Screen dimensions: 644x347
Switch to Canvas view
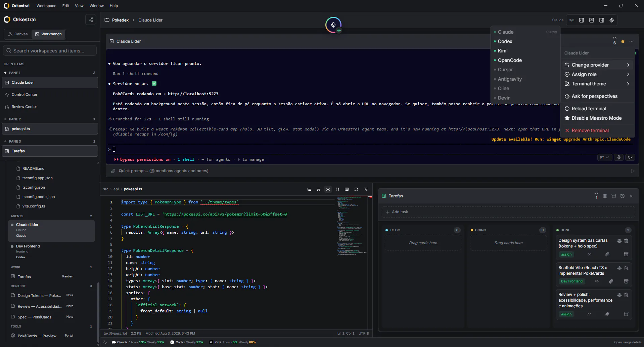pos(18,34)
